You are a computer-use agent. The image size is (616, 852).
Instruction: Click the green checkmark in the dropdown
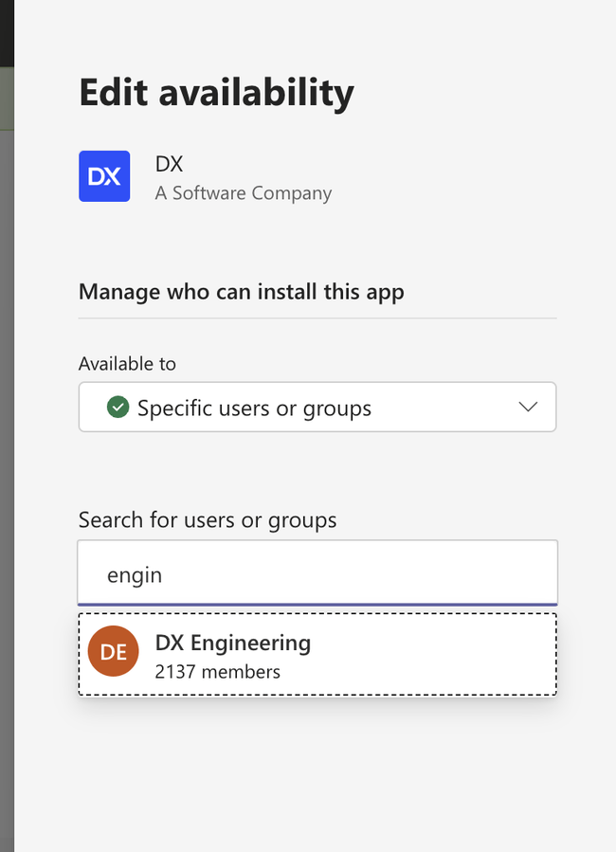118,408
